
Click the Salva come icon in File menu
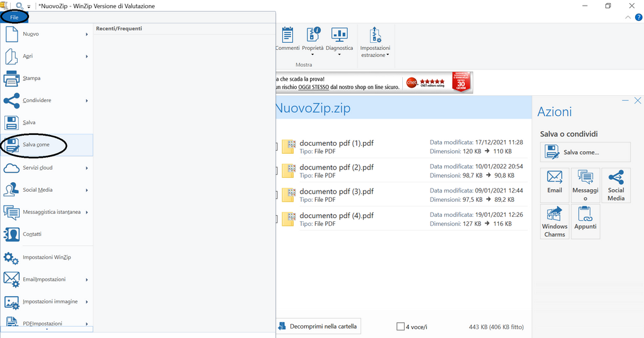point(11,145)
